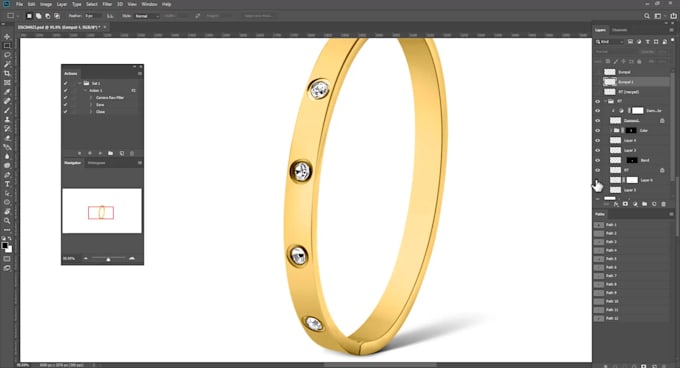The height and width of the screenshot is (368, 680).
Task: Toggle visibility of the Color group layer
Action: (x=598, y=130)
